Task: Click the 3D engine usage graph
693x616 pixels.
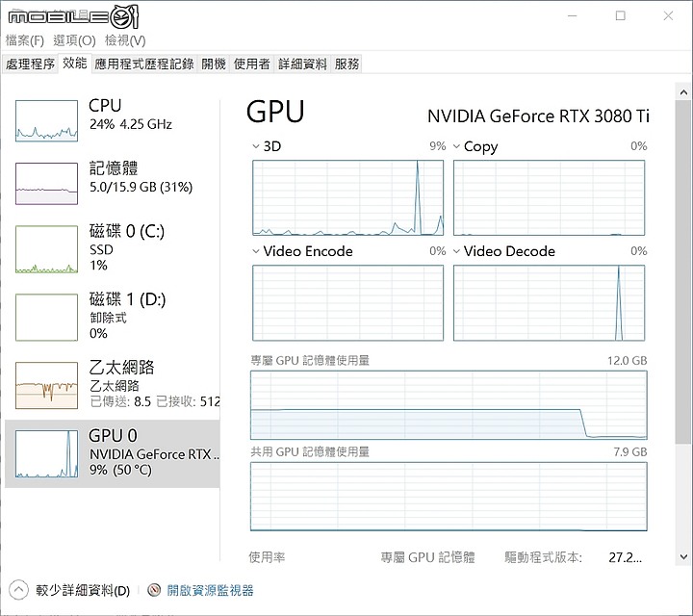Action: [347, 198]
